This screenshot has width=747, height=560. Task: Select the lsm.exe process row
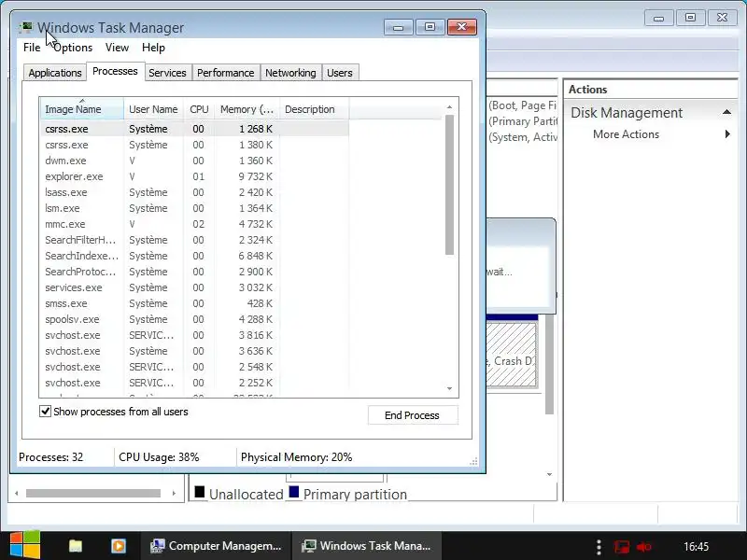point(194,208)
